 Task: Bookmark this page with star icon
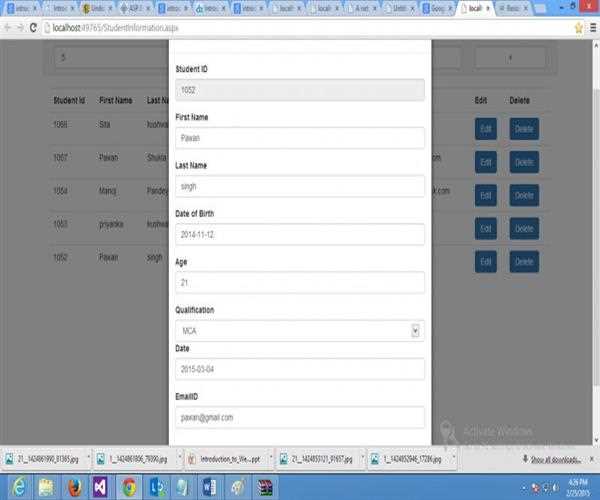point(578,27)
